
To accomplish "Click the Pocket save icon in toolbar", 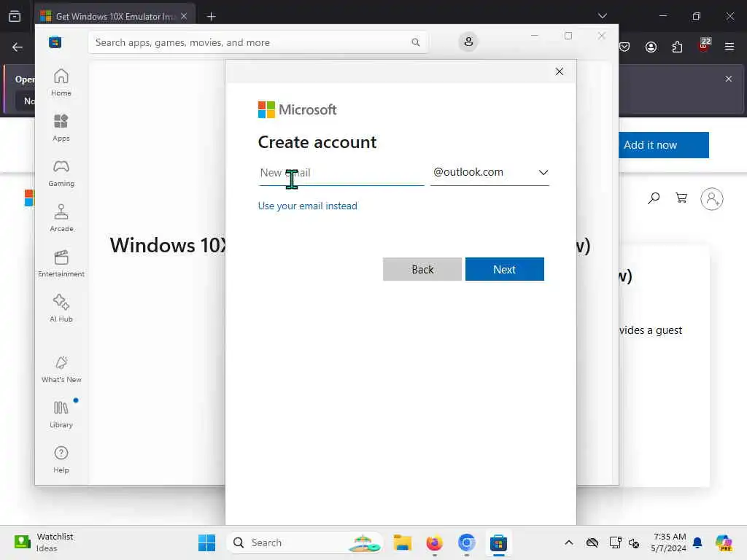I will click(624, 47).
